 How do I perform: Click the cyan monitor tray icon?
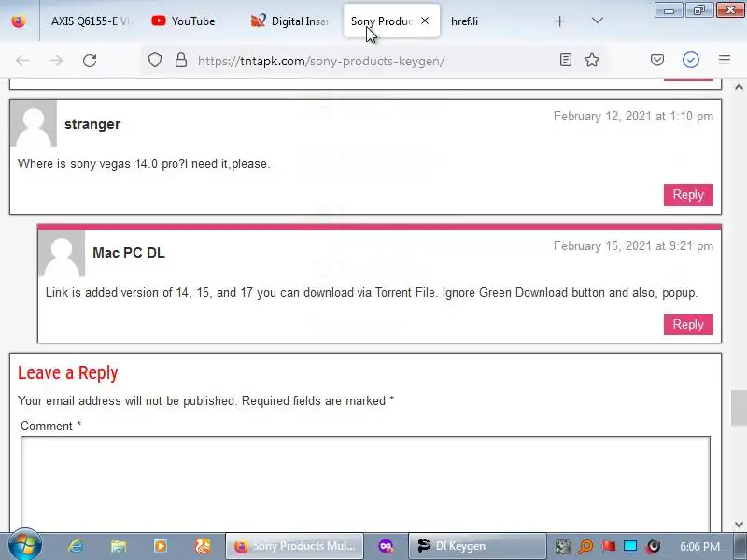pos(630,546)
